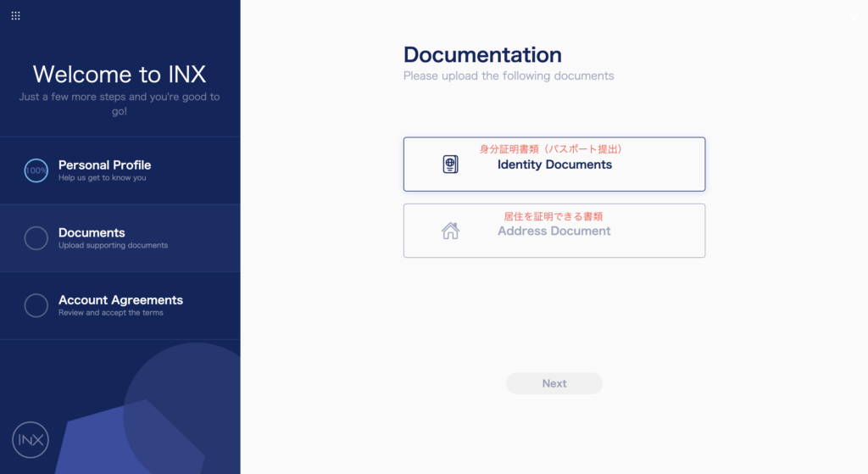Open the Personal Profile step
The height and width of the screenshot is (474, 868).
click(120, 170)
